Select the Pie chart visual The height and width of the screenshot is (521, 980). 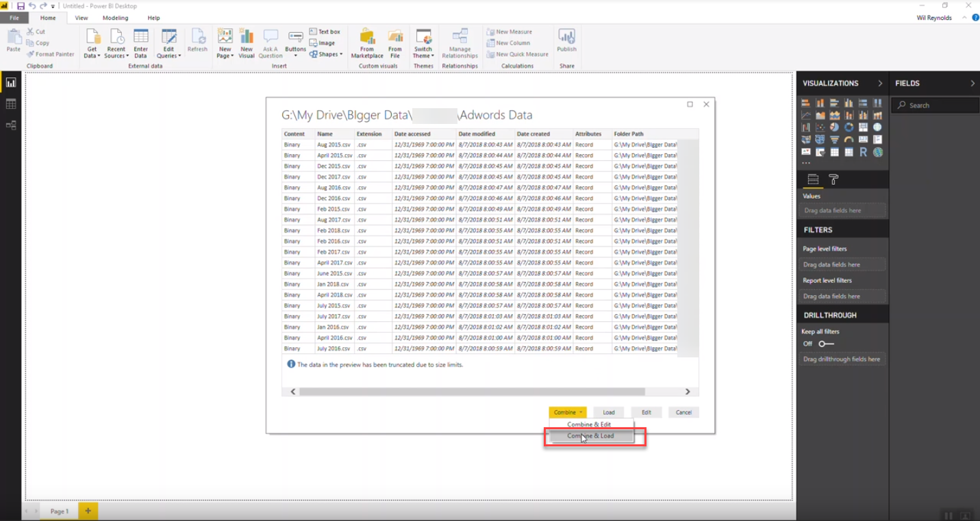(x=835, y=127)
